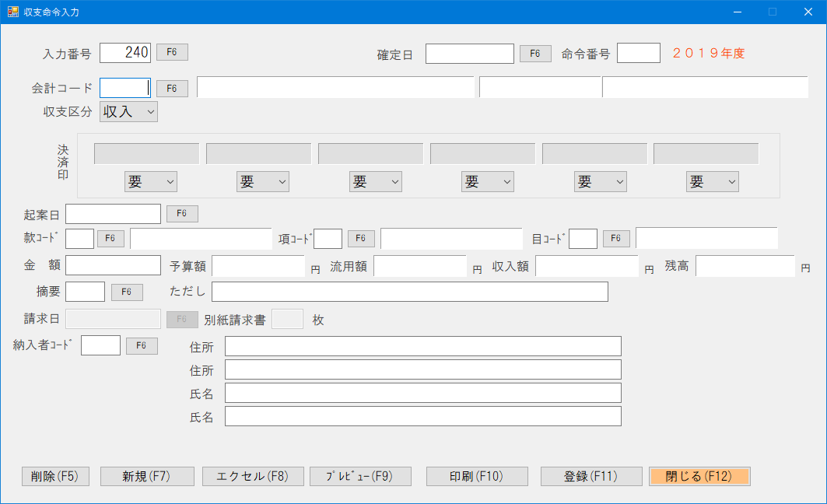Viewport: 827px width, 504px height.
Task: Click the F6 lookup beside 入力番号
Action: tap(171, 53)
